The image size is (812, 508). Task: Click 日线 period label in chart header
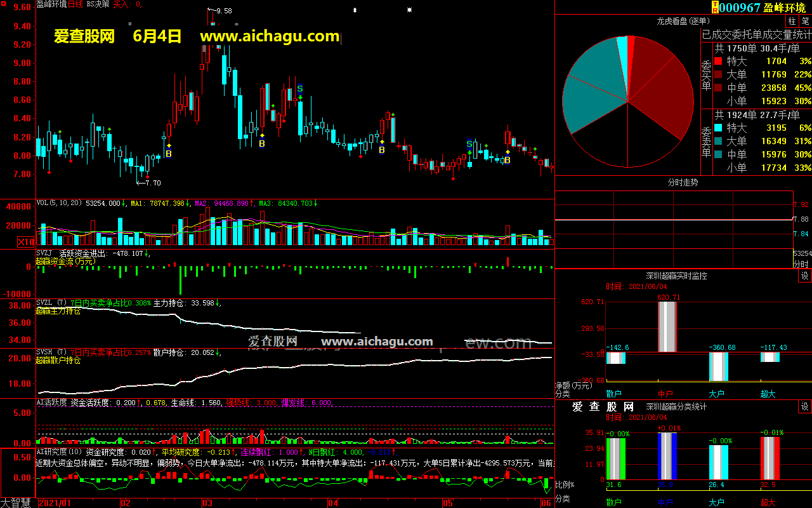click(75, 4)
